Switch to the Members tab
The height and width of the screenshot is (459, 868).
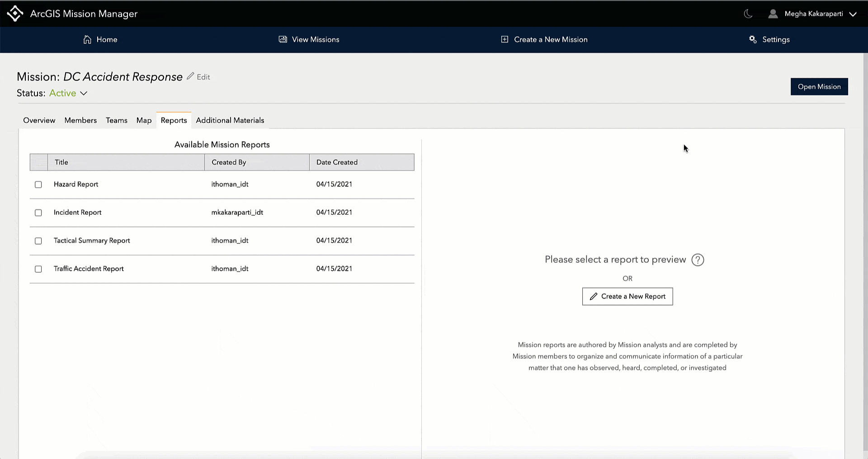click(x=80, y=120)
